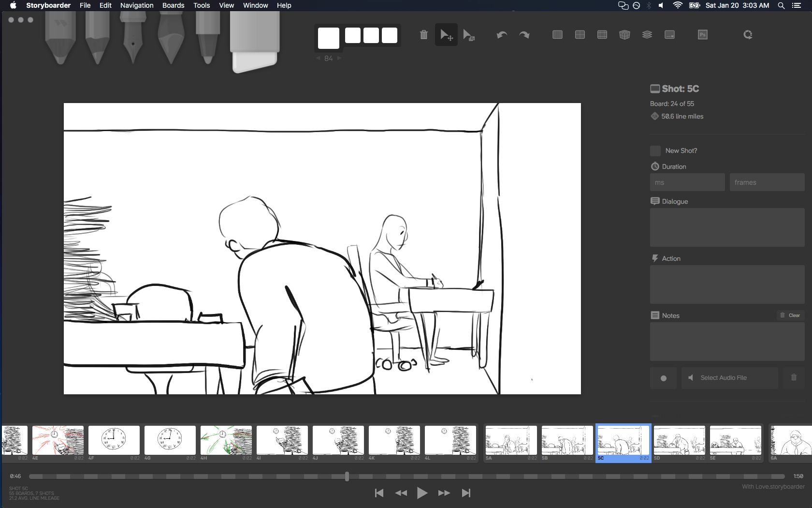Select board thumbnail 4K
812x508 pixels.
[x=394, y=440]
